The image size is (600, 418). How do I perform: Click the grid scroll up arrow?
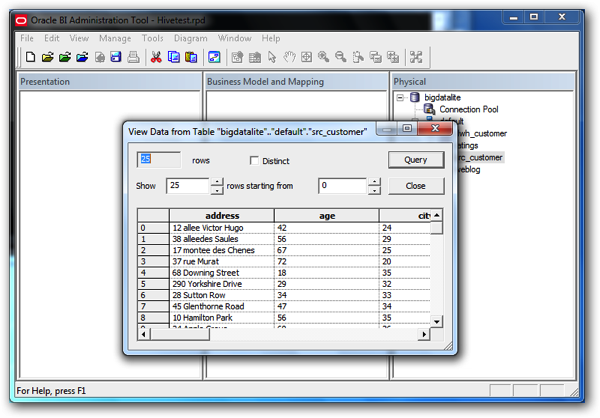point(437,215)
